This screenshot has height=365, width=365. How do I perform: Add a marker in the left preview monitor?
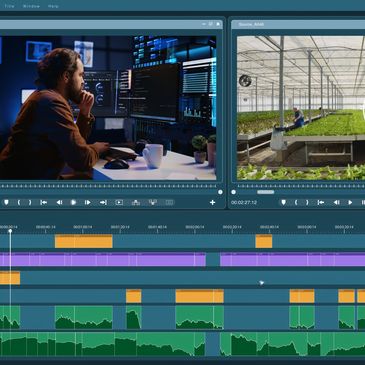tap(6, 202)
